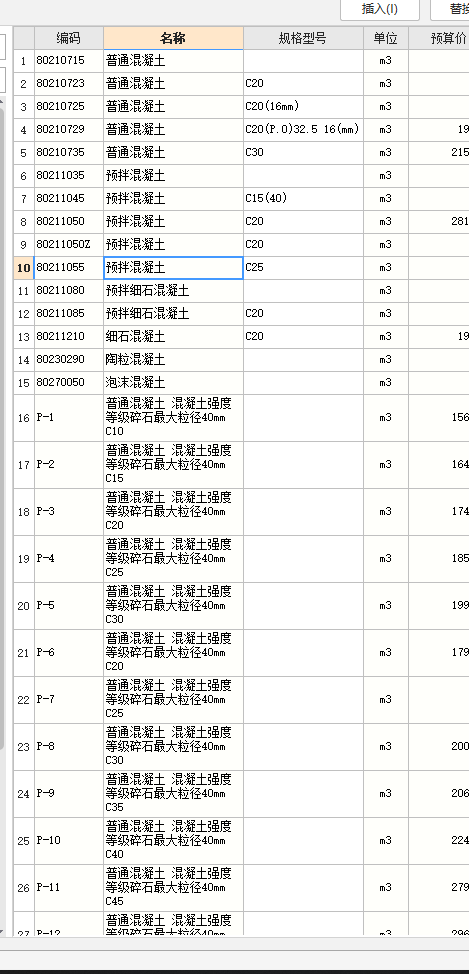Click name cell of row P-9 ending C35

point(173,794)
